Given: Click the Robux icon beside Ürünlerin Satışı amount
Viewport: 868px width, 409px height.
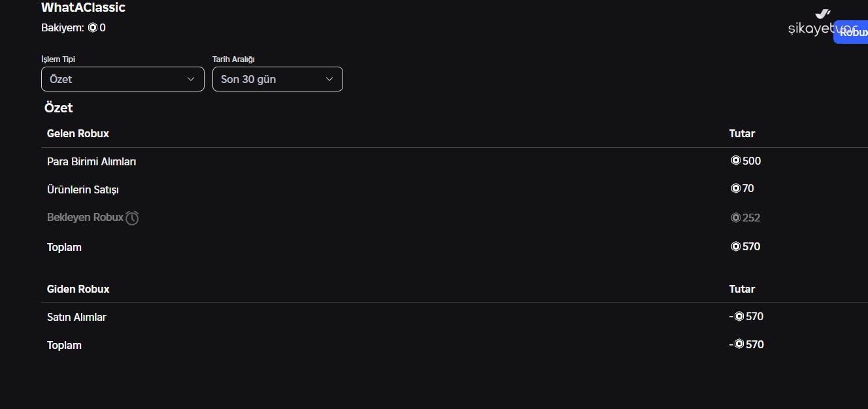Looking at the screenshot, I should (737, 188).
